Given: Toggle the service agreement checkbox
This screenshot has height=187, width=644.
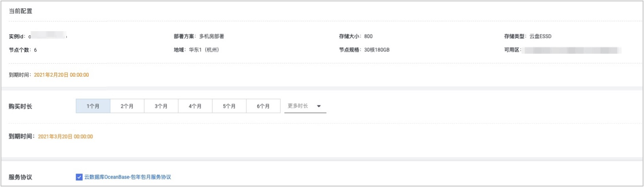Looking at the screenshot, I should coord(79,177).
